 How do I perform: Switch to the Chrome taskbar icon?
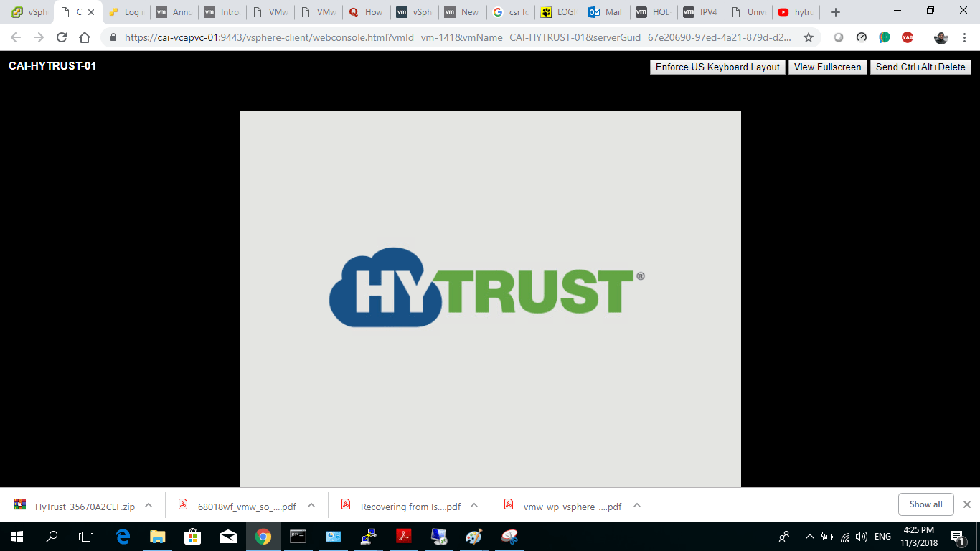[263, 537]
